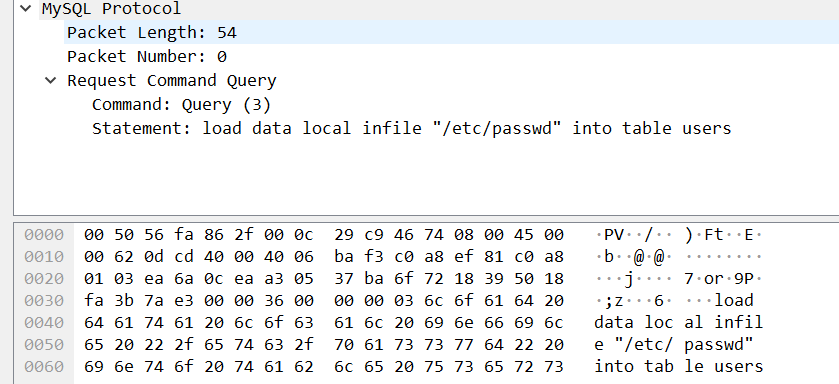Click hex offset 0010 row label
Screen dimensions: 839x384
[44, 257]
